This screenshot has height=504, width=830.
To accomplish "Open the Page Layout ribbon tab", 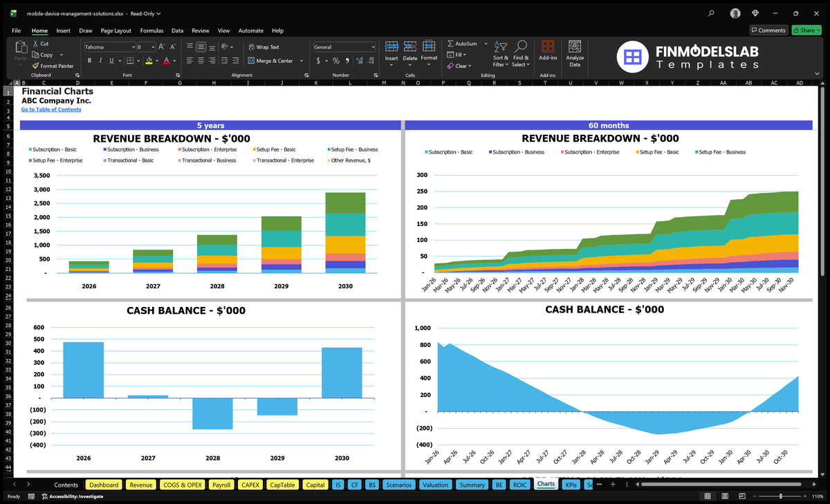I will click(116, 30).
